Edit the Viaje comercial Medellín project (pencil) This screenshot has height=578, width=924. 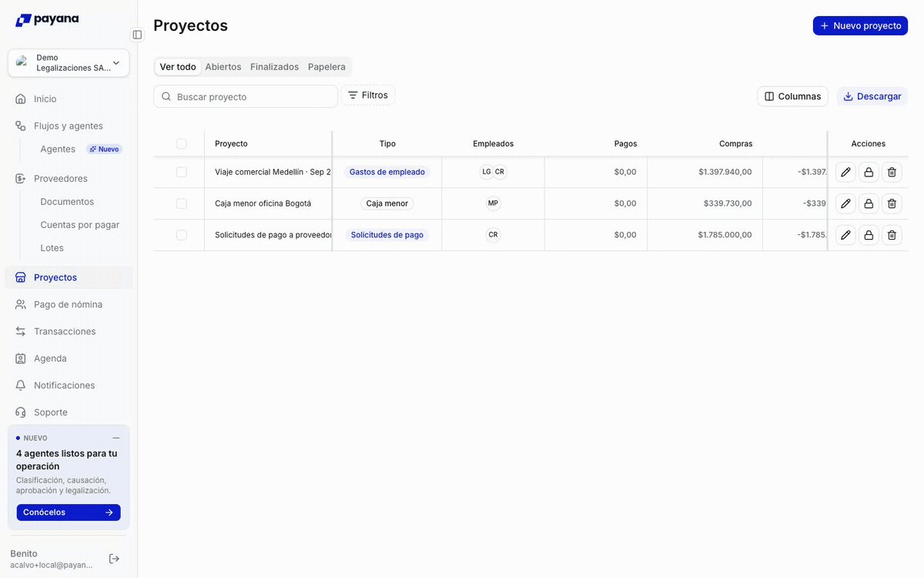point(845,172)
